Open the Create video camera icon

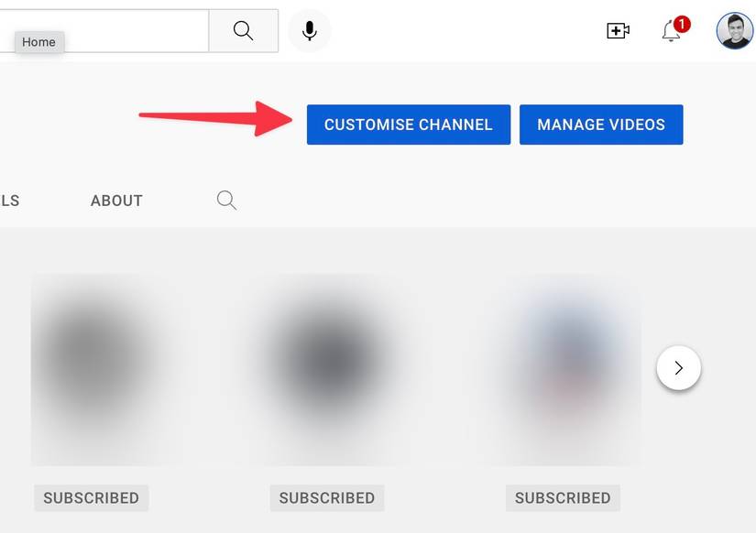[x=618, y=30]
